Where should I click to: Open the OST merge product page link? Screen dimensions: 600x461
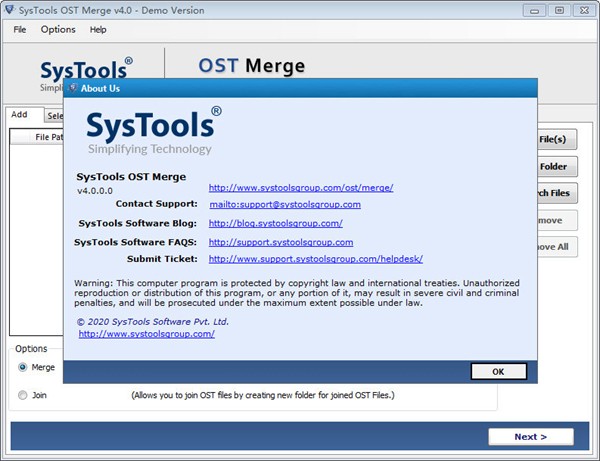[300, 187]
